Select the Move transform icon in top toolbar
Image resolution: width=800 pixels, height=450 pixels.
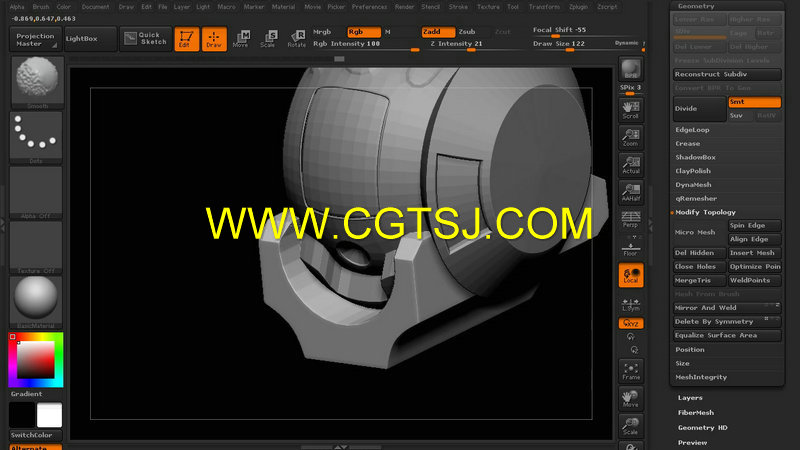click(241, 39)
